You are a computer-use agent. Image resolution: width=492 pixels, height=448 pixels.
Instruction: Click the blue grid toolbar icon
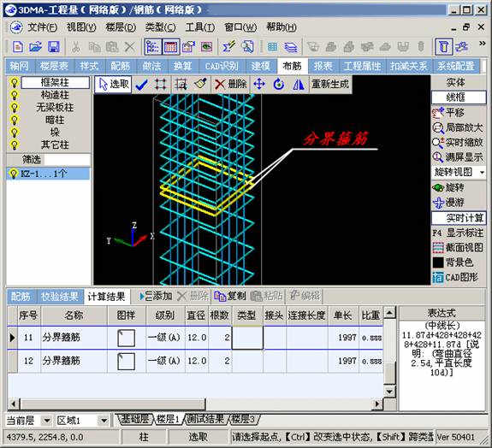272,47
